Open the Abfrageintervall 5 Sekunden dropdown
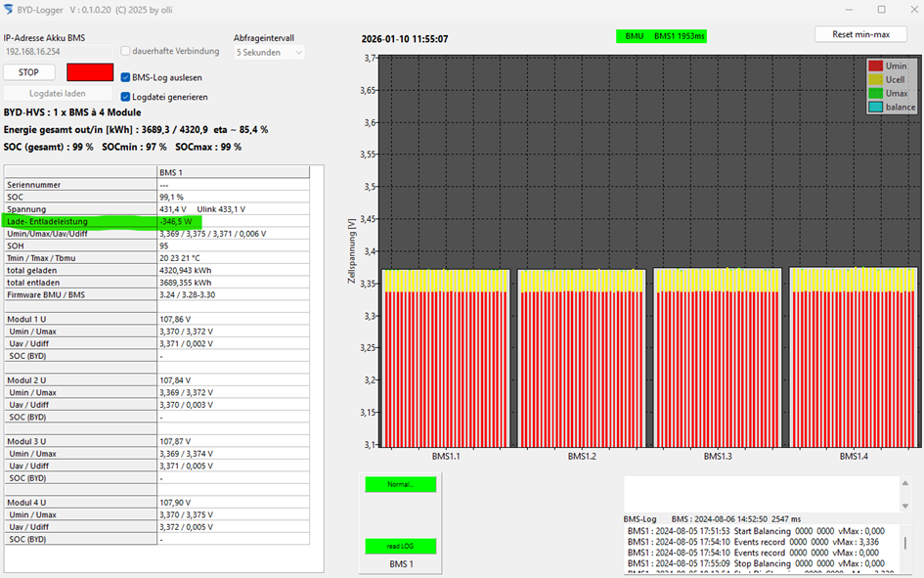The height and width of the screenshot is (578, 924). pyautogui.click(x=269, y=52)
